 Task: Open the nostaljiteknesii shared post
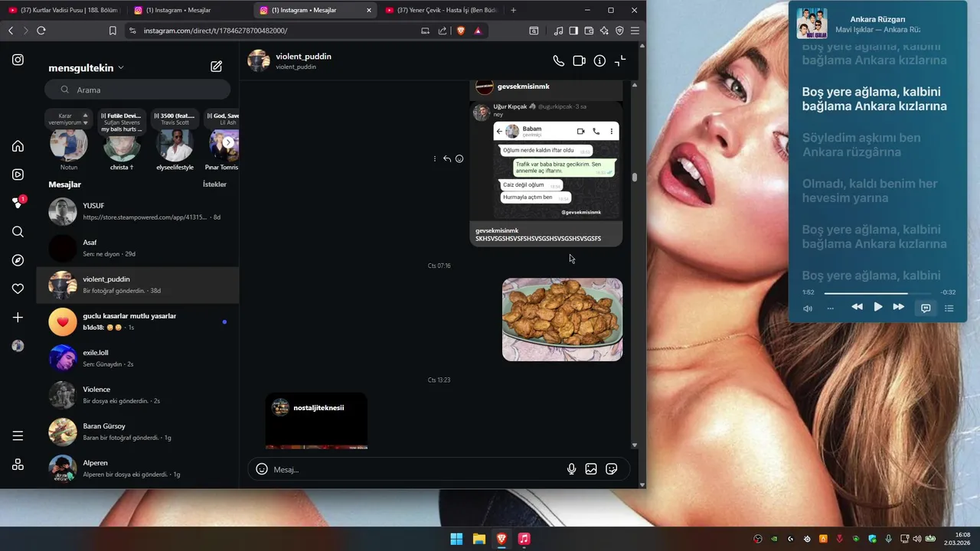(x=316, y=420)
